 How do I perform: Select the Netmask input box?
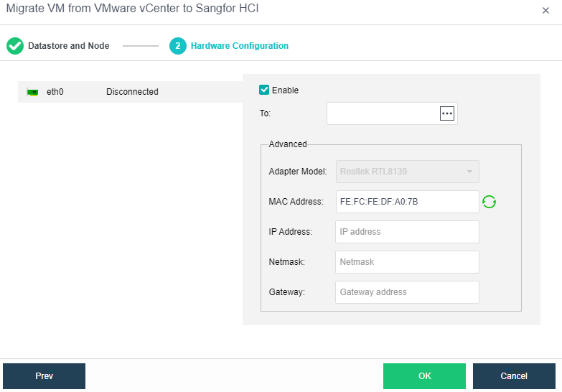[406, 262]
